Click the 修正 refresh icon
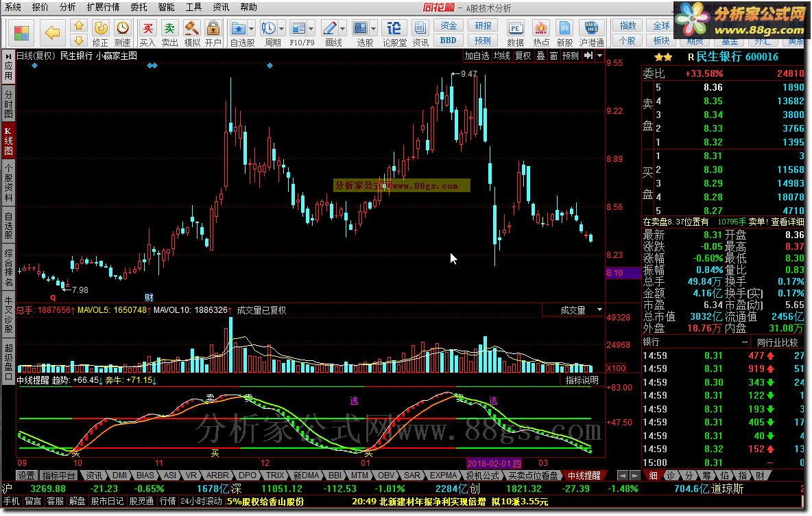Screen dimensions: 812x516 pyautogui.click(x=100, y=28)
